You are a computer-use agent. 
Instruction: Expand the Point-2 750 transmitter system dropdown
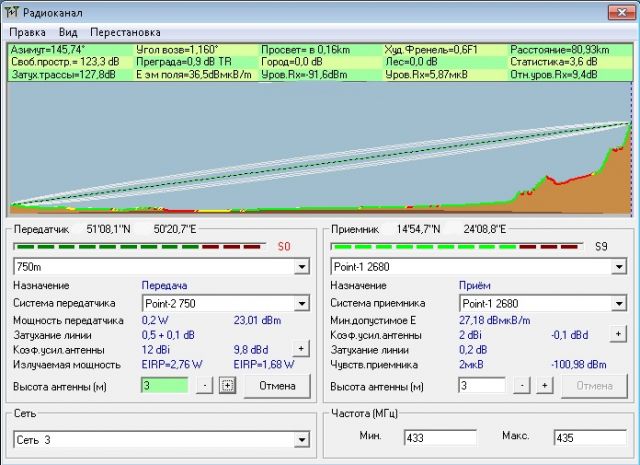[x=302, y=304]
